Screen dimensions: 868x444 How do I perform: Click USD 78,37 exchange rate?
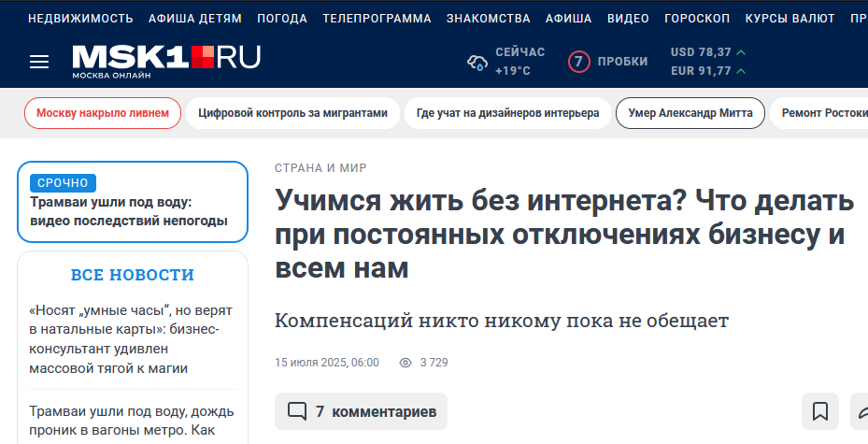click(701, 52)
